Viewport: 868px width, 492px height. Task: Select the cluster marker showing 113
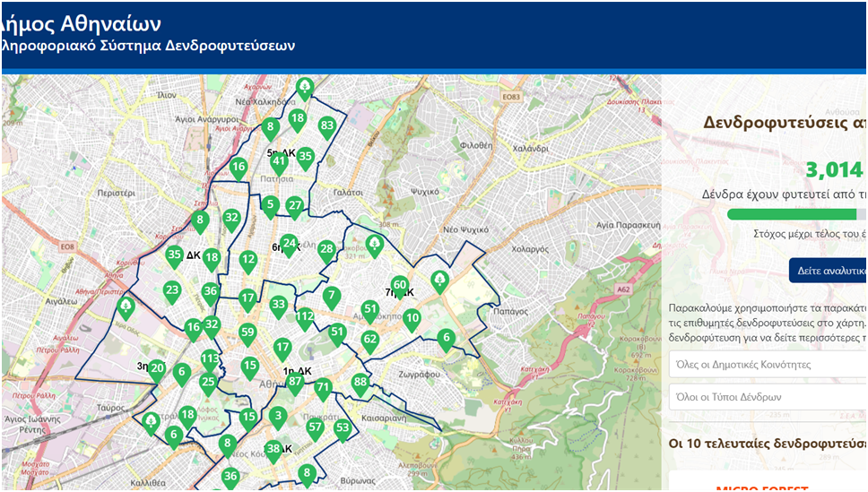pos(210,360)
